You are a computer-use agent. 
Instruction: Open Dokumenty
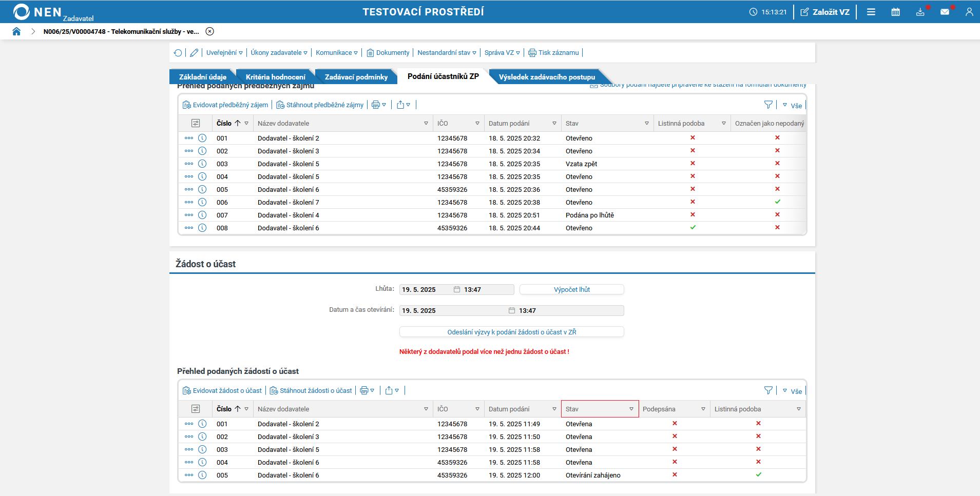388,53
